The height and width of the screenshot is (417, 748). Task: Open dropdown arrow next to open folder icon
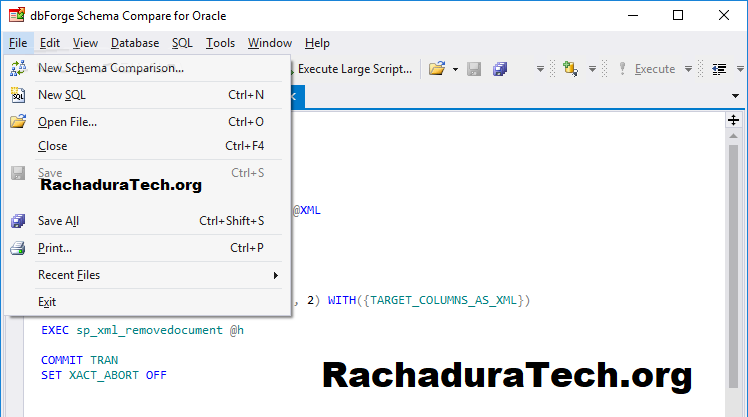point(456,70)
